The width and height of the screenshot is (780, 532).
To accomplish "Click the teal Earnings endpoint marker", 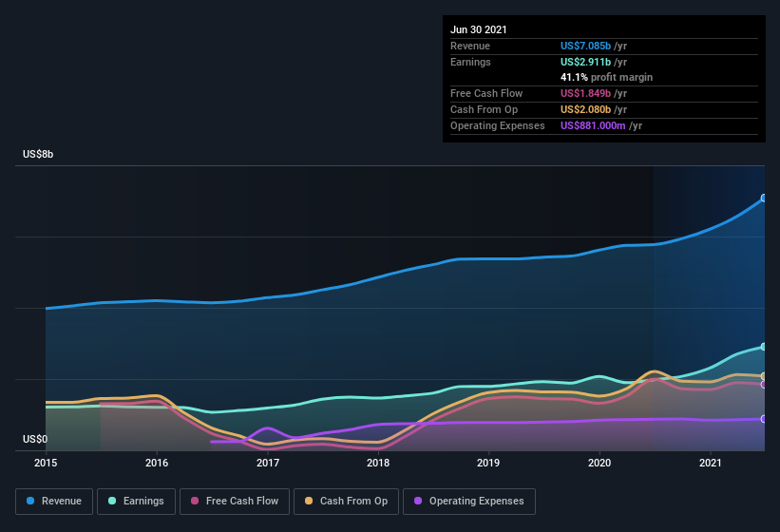I will click(x=764, y=347).
